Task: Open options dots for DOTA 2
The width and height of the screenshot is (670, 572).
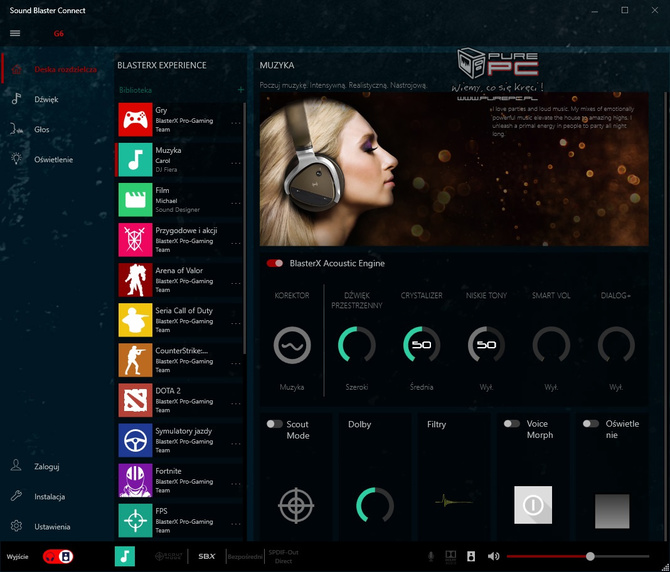Action: point(235,404)
